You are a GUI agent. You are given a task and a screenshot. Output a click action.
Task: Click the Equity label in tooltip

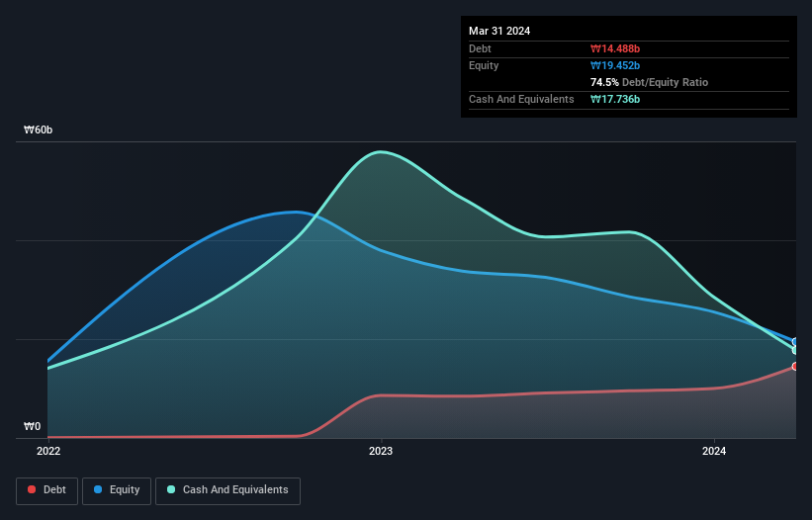click(484, 65)
